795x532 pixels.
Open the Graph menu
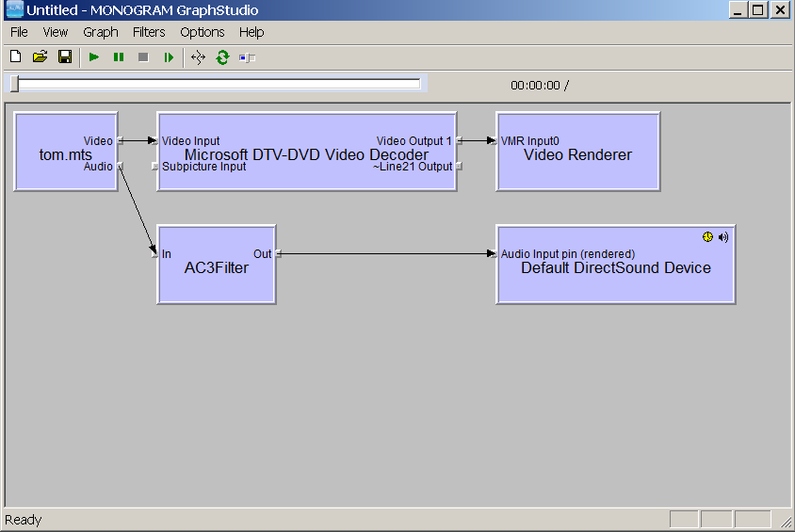pyautogui.click(x=101, y=32)
